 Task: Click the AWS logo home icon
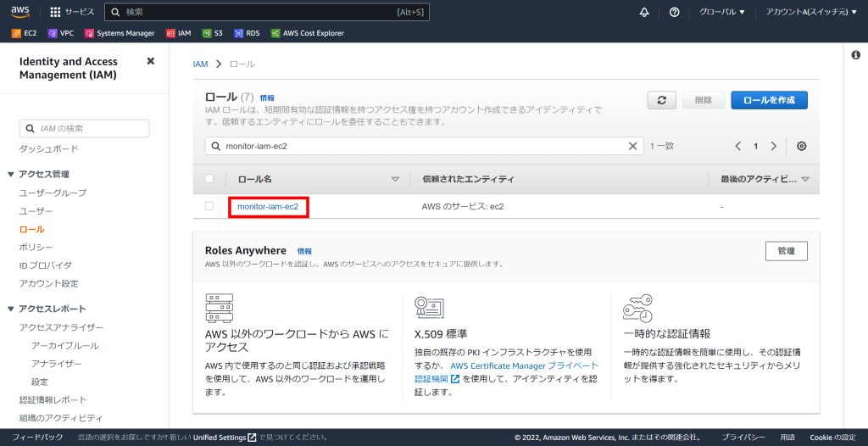(x=20, y=12)
